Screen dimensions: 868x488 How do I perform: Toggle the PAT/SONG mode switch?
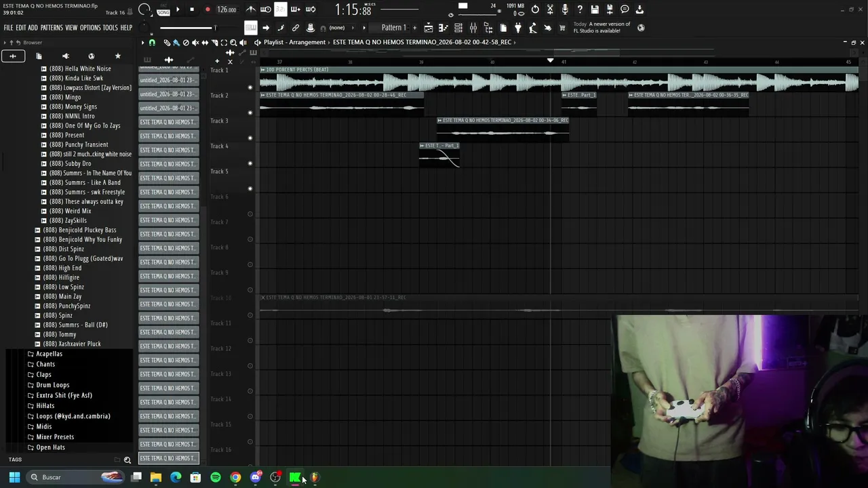(163, 9)
